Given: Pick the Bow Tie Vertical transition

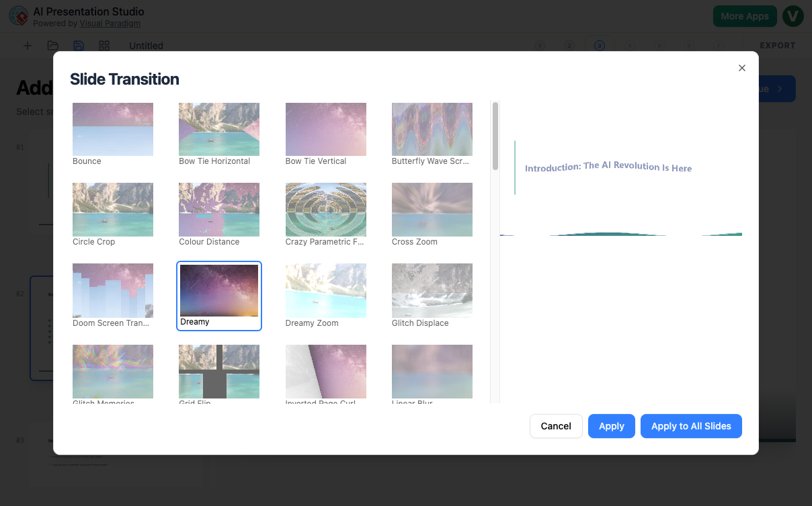Looking at the screenshot, I should point(326,129).
